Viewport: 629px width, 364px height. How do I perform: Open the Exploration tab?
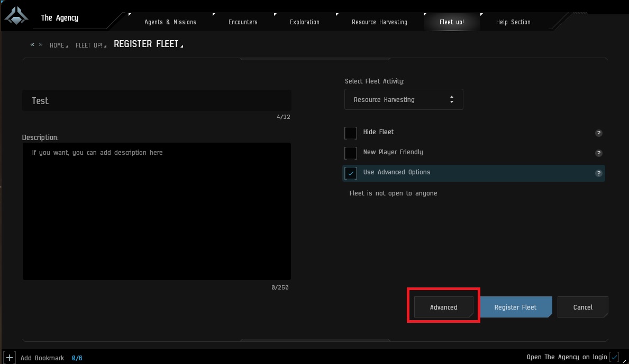pyautogui.click(x=305, y=22)
